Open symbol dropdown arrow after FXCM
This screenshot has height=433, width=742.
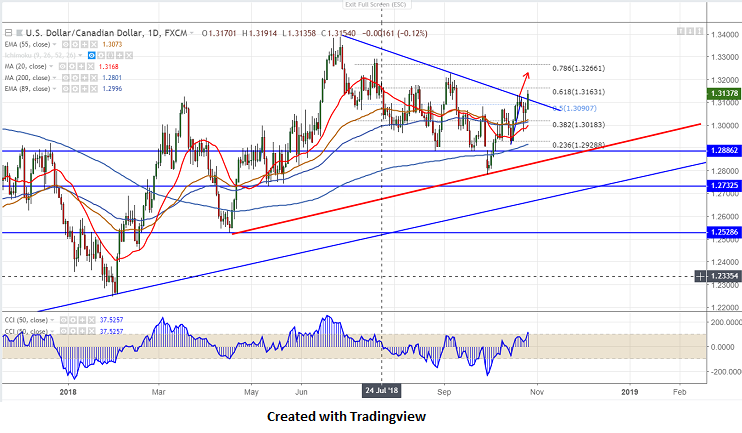tap(192, 33)
